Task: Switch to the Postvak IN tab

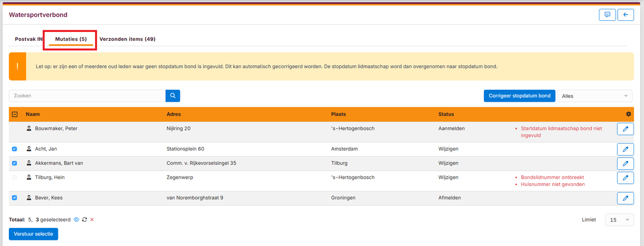Action: 28,39
